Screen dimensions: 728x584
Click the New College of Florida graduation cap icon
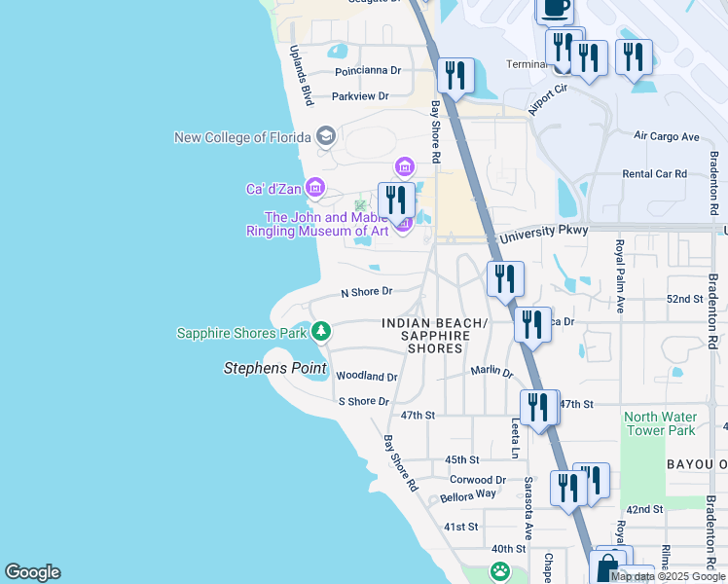click(x=325, y=136)
